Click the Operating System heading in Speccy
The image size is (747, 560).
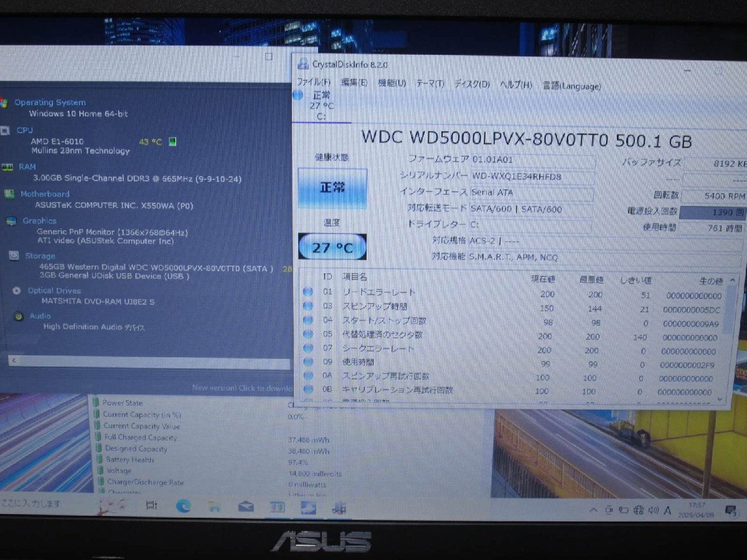click(x=50, y=103)
